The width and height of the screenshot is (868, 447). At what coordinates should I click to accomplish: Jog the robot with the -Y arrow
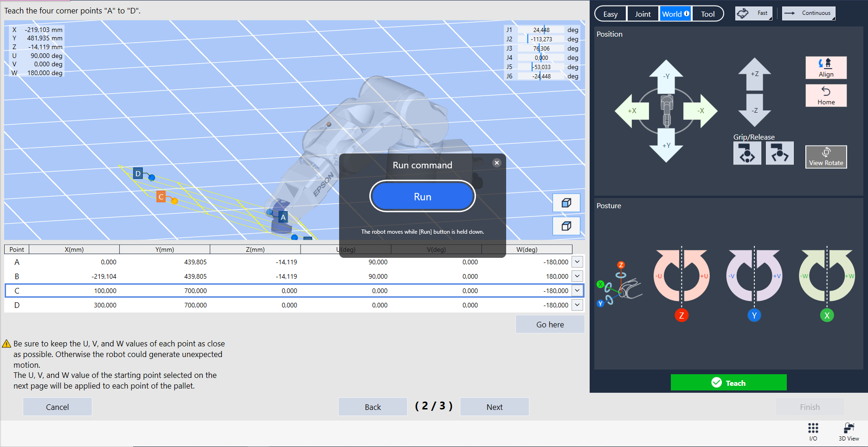coord(666,76)
